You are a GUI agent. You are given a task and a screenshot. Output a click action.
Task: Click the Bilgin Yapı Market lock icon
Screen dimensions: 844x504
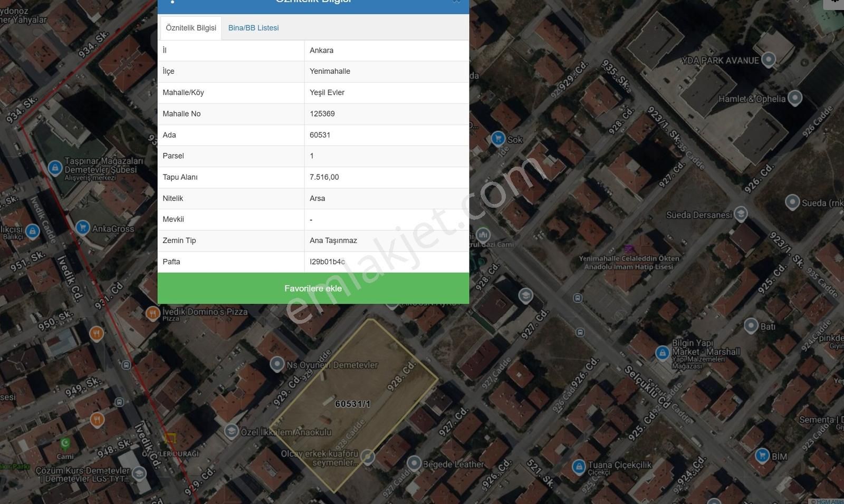tap(663, 353)
